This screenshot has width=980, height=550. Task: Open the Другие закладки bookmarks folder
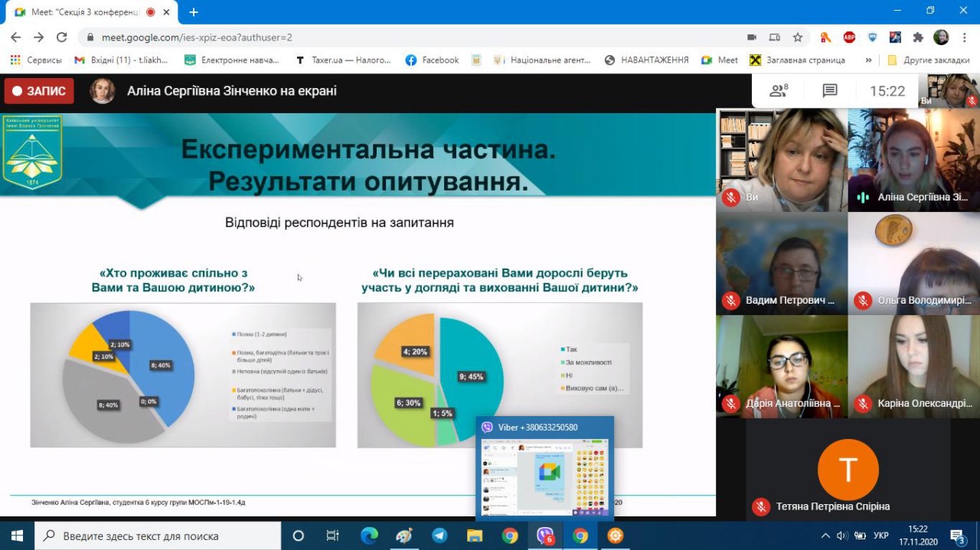pyautogui.click(x=926, y=60)
